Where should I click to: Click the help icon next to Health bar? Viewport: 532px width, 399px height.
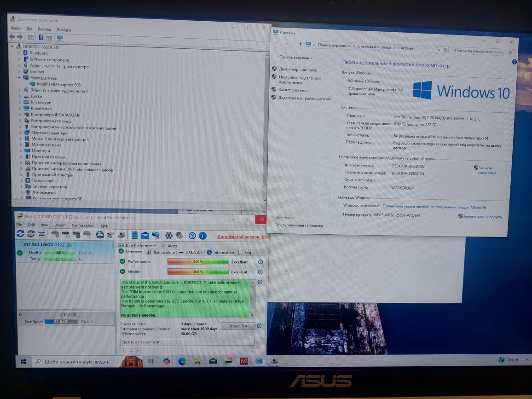[x=260, y=272]
